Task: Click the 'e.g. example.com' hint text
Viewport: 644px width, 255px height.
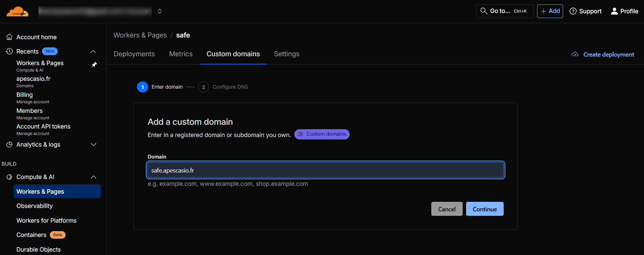Action: [228, 184]
